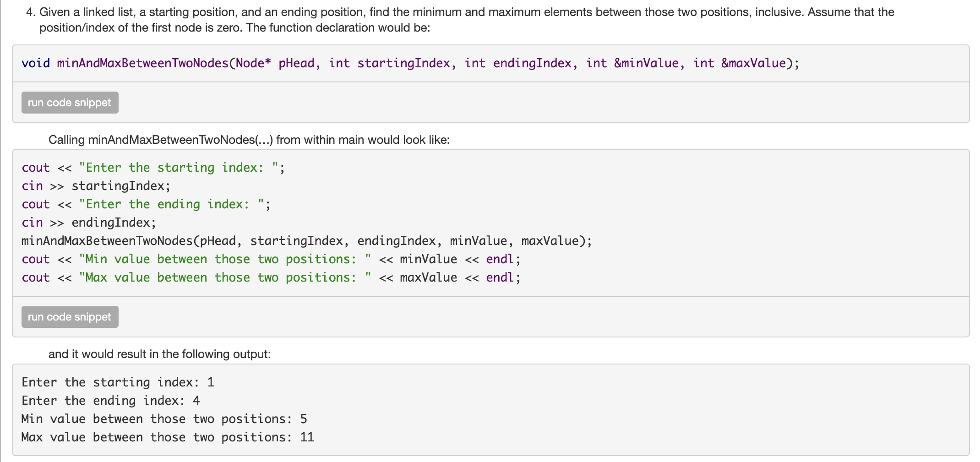
Task: Select the minAndMaxBetweenTwoNodes call with pHead argument
Action: point(306,240)
